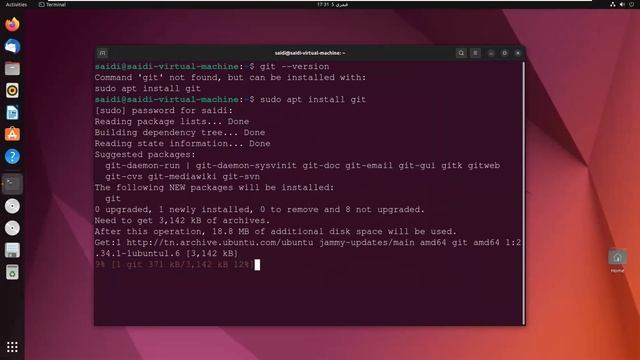Click the archive URL in the Get:1 line
Viewport: 640px width, 360px height.
point(220,243)
